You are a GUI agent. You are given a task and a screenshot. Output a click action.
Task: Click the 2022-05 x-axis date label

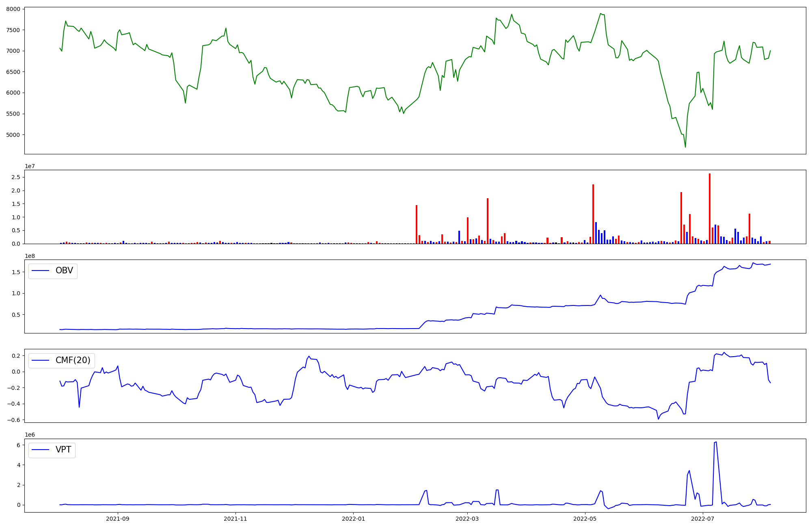tap(585, 519)
